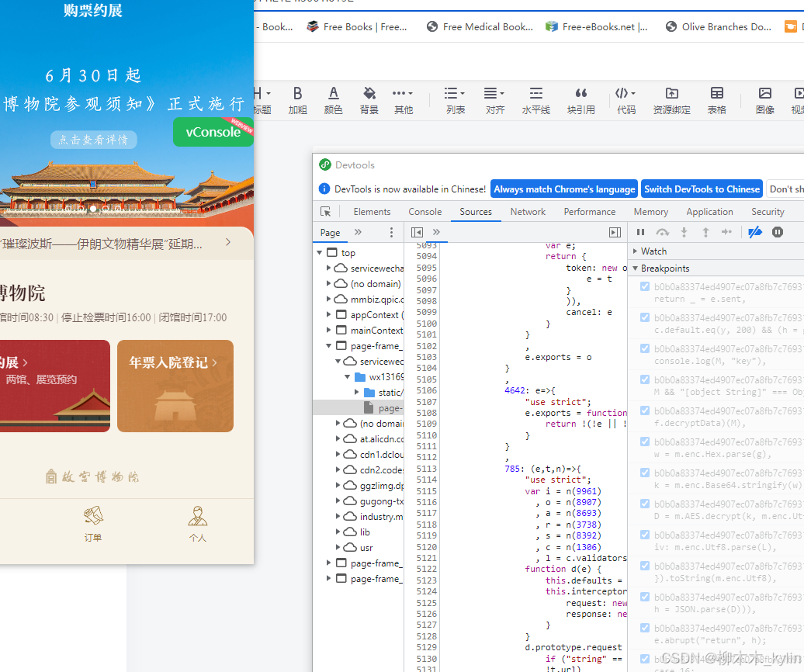The width and height of the screenshot is (804, 672).
Task: Open the Console tab in DevTools
Action: (425, 212)
